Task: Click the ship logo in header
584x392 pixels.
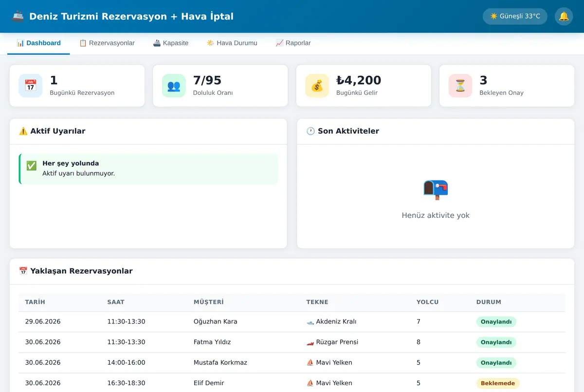Action: (18, 17)
